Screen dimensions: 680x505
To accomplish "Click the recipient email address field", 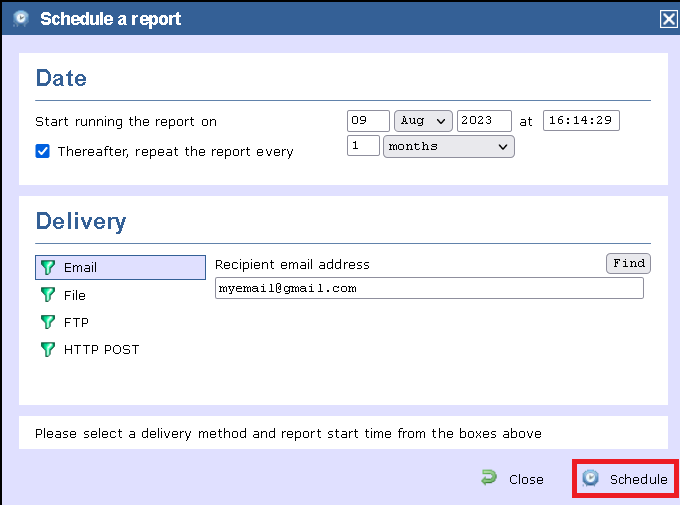I will [x=429, y=288].
